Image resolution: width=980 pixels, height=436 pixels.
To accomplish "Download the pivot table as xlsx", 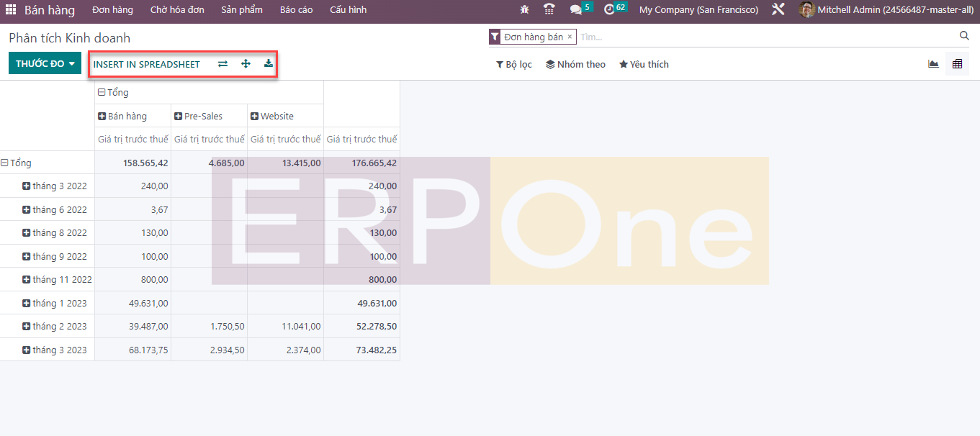I will coord(269,64).
